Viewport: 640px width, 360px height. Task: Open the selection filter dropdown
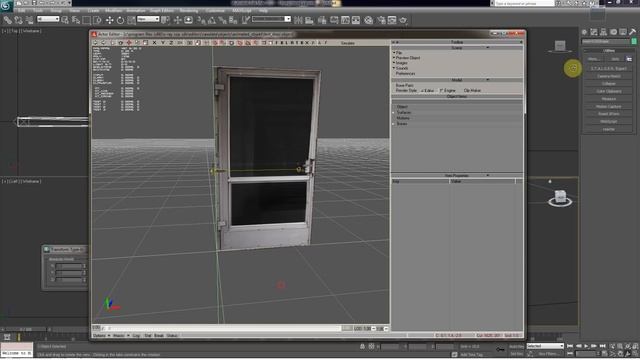[48, 19]
